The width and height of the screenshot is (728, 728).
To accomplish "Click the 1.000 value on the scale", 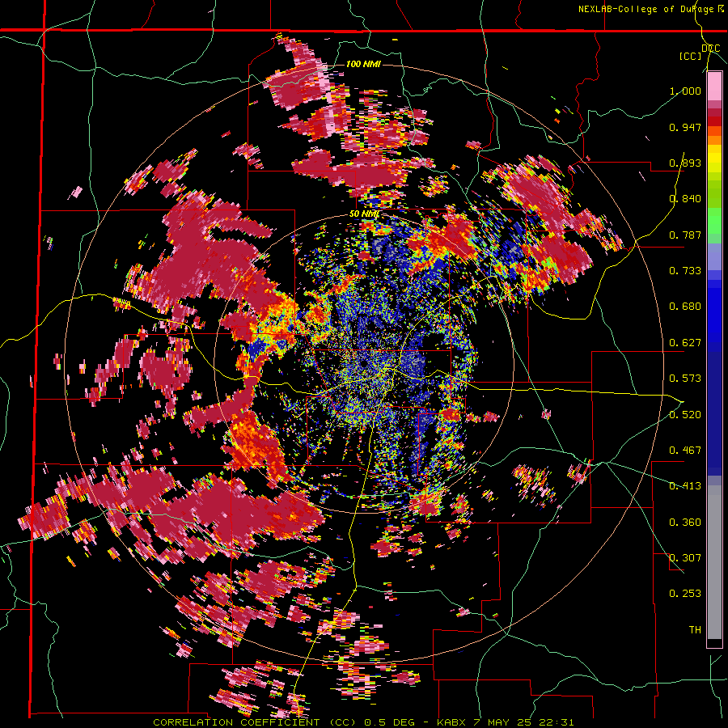I will click(685, 91).
